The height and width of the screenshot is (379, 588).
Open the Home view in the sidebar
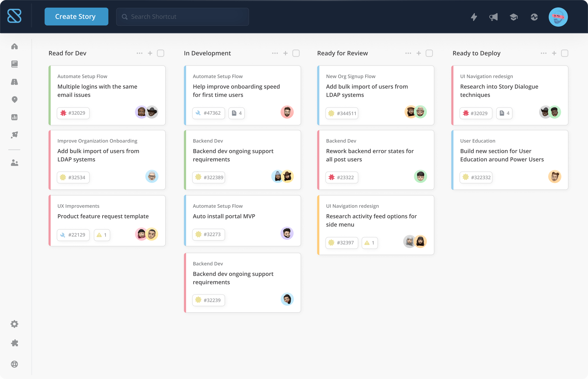pyautogui.click(x=15, y=46)
